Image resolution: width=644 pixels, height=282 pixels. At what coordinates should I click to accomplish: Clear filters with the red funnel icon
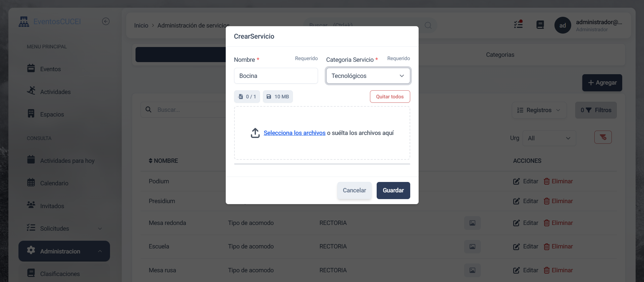pyautogui.click(x=603, y=137)
